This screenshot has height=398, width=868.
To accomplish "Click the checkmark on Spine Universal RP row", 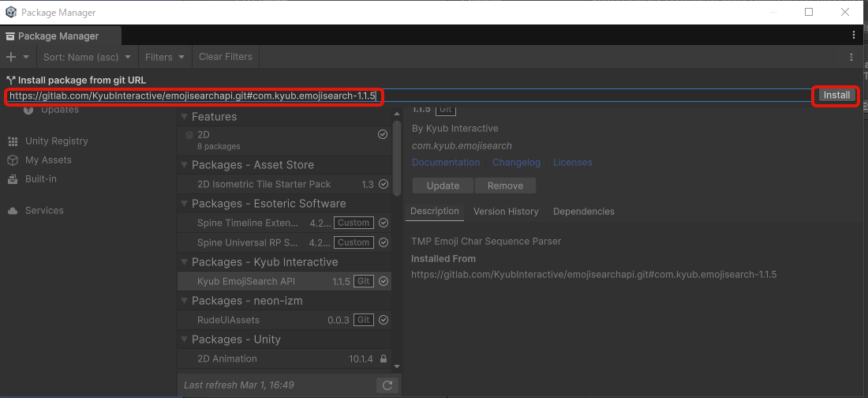I will click(383, 242).
